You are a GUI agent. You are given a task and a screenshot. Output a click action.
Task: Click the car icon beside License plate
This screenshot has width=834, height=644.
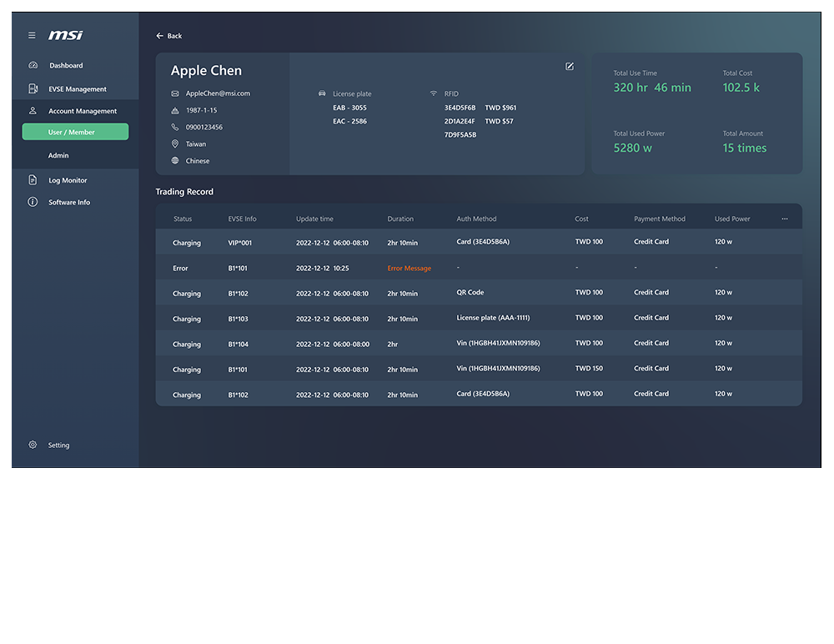(324, 93)
